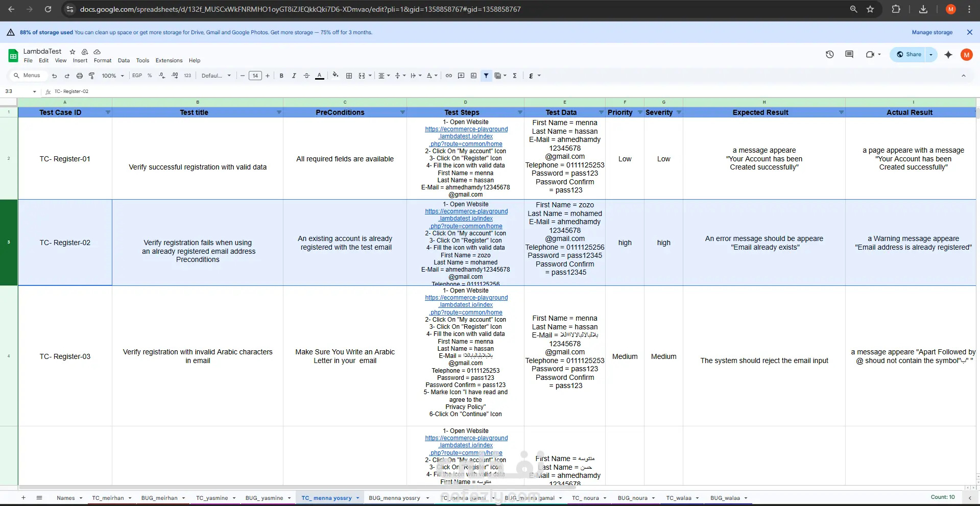The height and width of the screenshot is (506, 980).
Task: Open Functions sigma menu
Action: [515, 76]
